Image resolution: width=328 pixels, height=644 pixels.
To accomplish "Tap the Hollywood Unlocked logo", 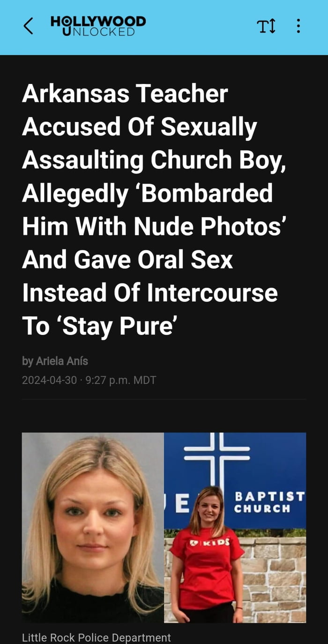I will pos(98,26).
